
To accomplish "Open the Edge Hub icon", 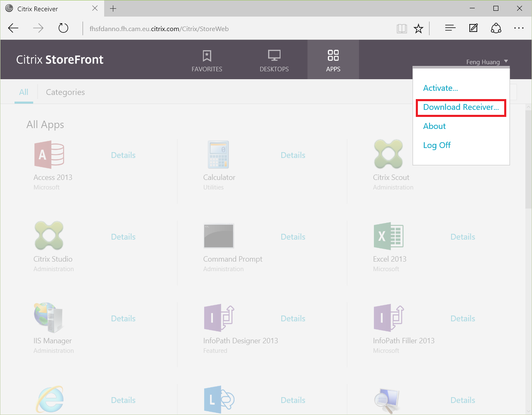I will pyautogui.click(x=450, y=28).
